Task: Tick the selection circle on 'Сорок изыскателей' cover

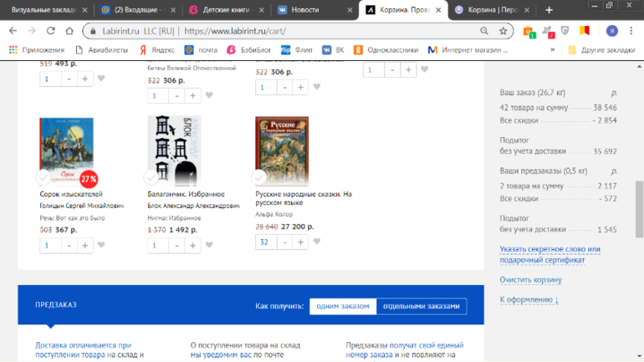Action: tap(43, 177)
